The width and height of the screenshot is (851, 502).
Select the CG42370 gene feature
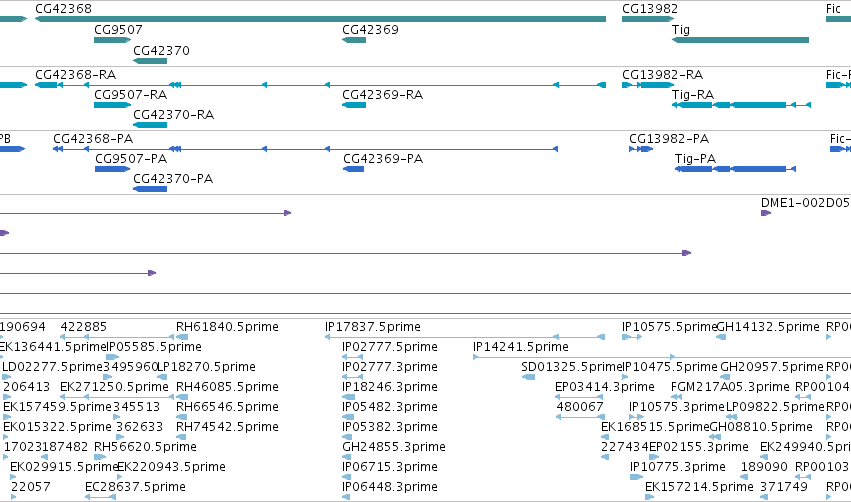point(150,61)
